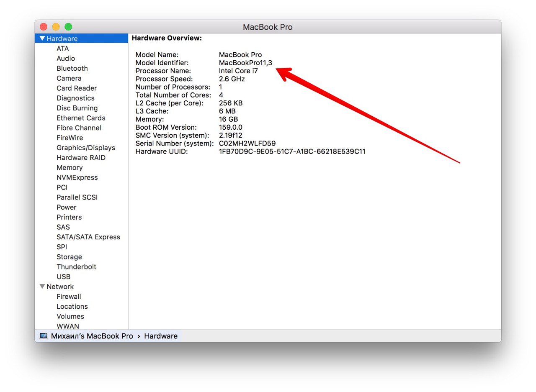Open Card Reader details
Screen dimensions: 536x392
(77, 88)
